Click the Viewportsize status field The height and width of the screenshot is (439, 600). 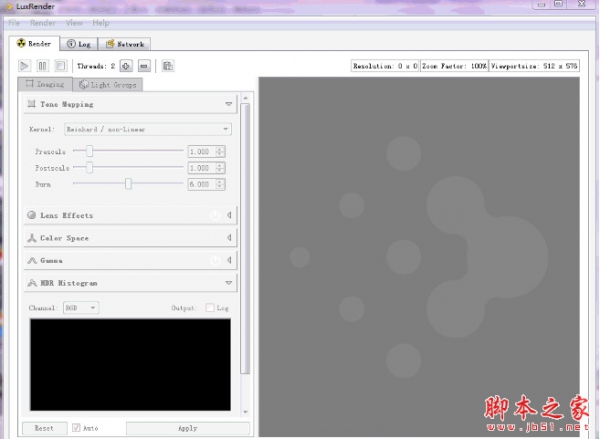[534, 66]
